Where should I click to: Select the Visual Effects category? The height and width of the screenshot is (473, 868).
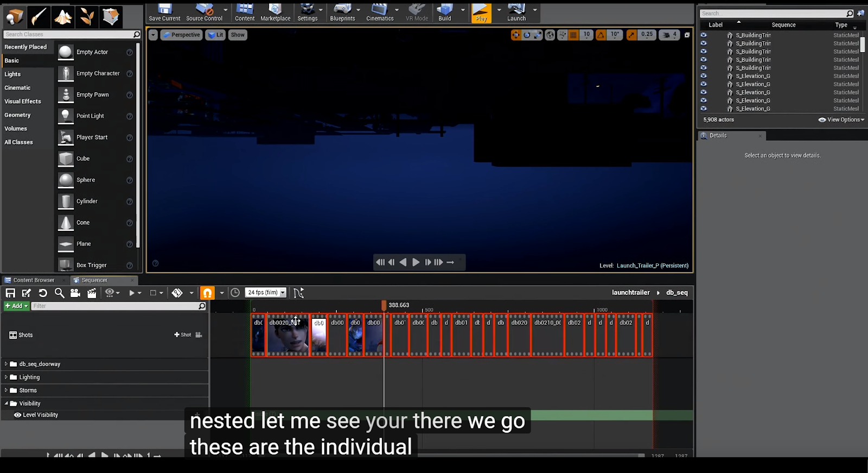tap(23, 102)
